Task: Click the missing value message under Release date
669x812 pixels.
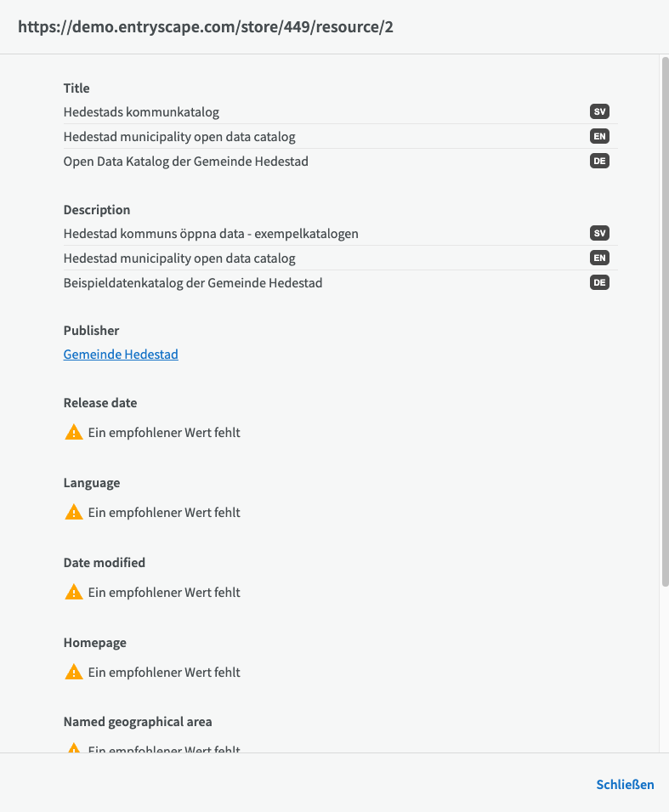Action: tap(164, 433)
